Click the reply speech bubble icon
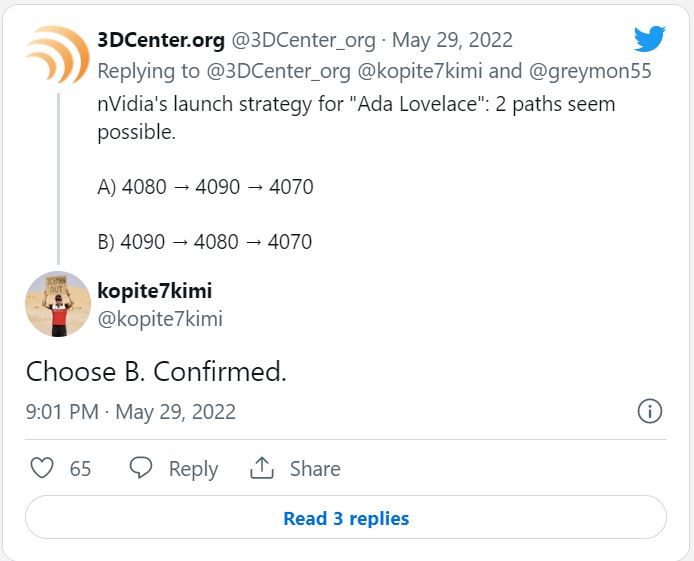The height and width of the screenshot is (561, 694). click(141, 468)
